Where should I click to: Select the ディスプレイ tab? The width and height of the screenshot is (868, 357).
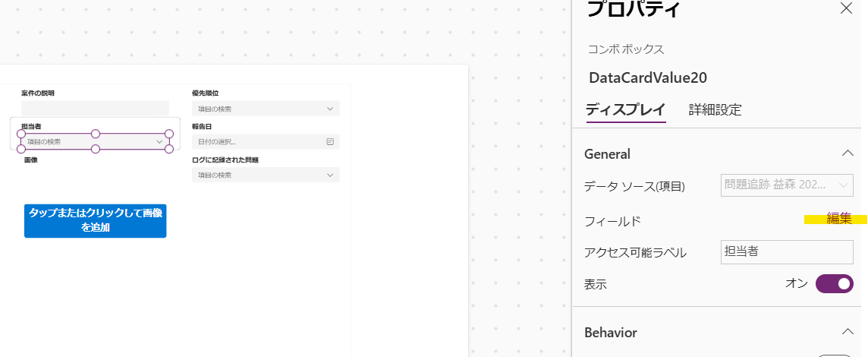click(x=625, y=109)
